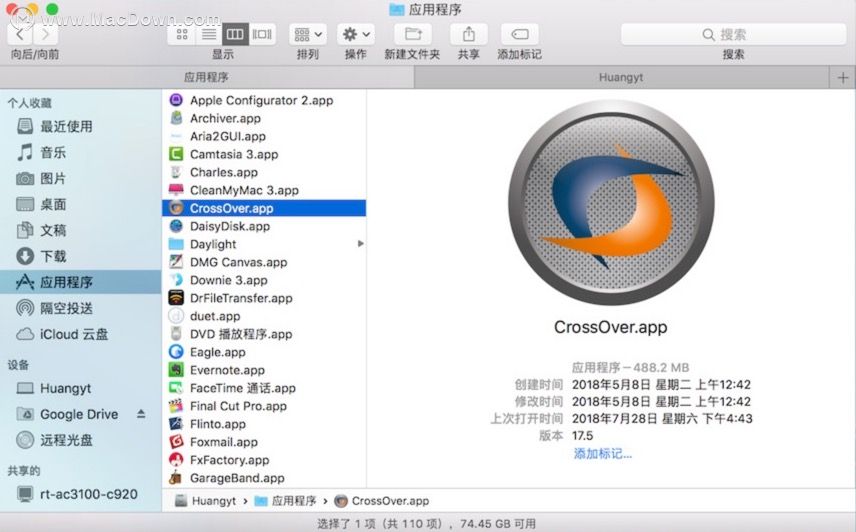Expand the Daylight folder arrow
The image size is (856, 532).
pyautogui.click(x=360, y=244)
